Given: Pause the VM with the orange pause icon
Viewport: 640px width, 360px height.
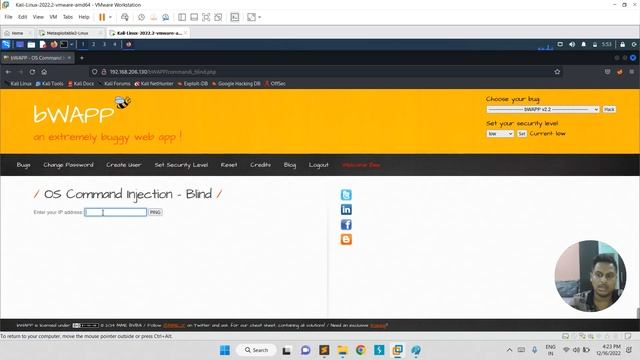Looking at the screenshot, I should pos(102,17).
